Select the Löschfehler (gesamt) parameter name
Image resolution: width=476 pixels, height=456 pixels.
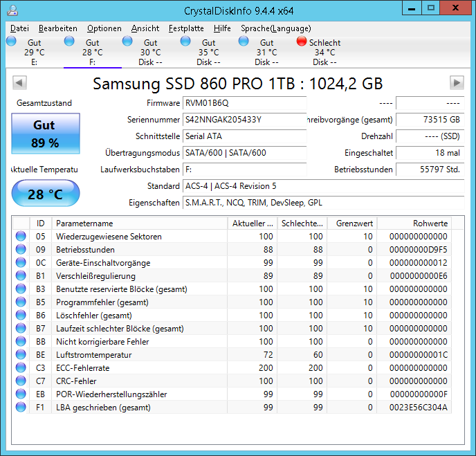coord(94,316)
